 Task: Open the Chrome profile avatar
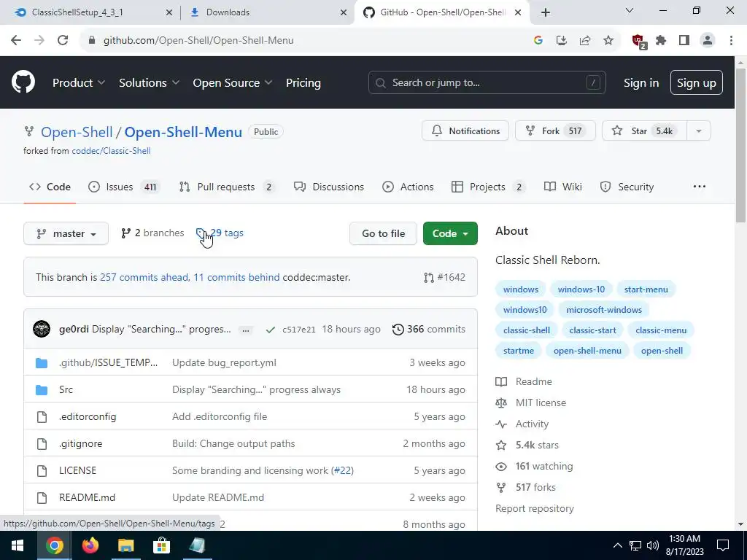pos(708,41)
